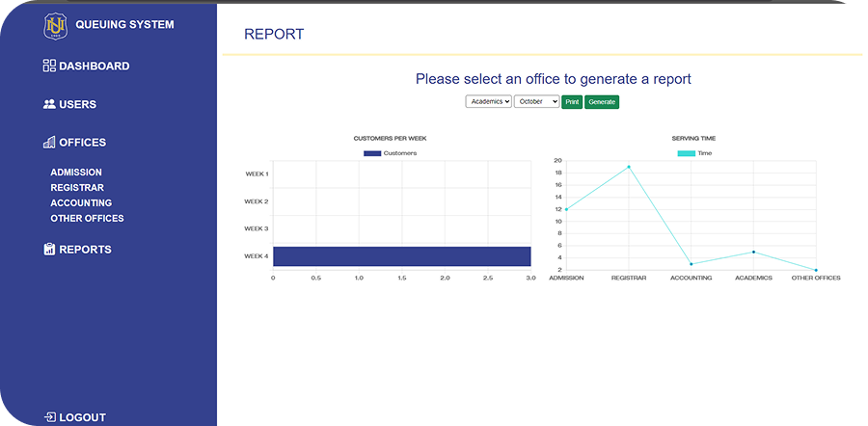Click the Users people icon
This screenshot has height=426, width=868.
(49, 104)
